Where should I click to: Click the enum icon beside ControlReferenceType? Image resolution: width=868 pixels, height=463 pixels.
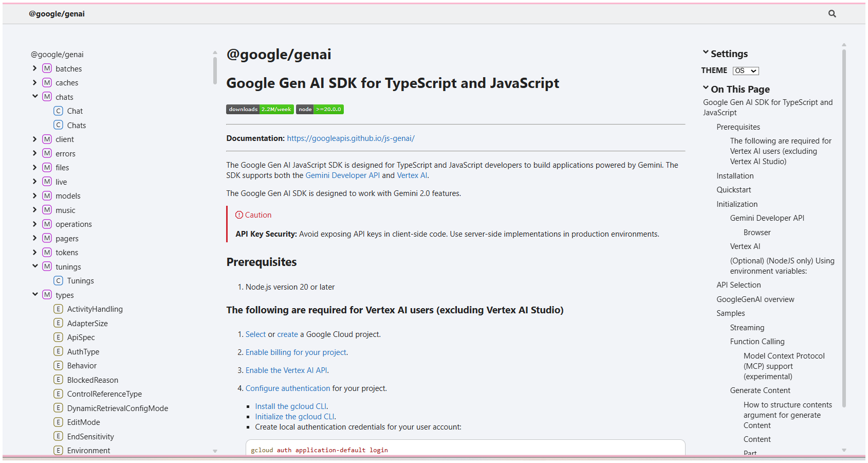[x=59, y=394]
